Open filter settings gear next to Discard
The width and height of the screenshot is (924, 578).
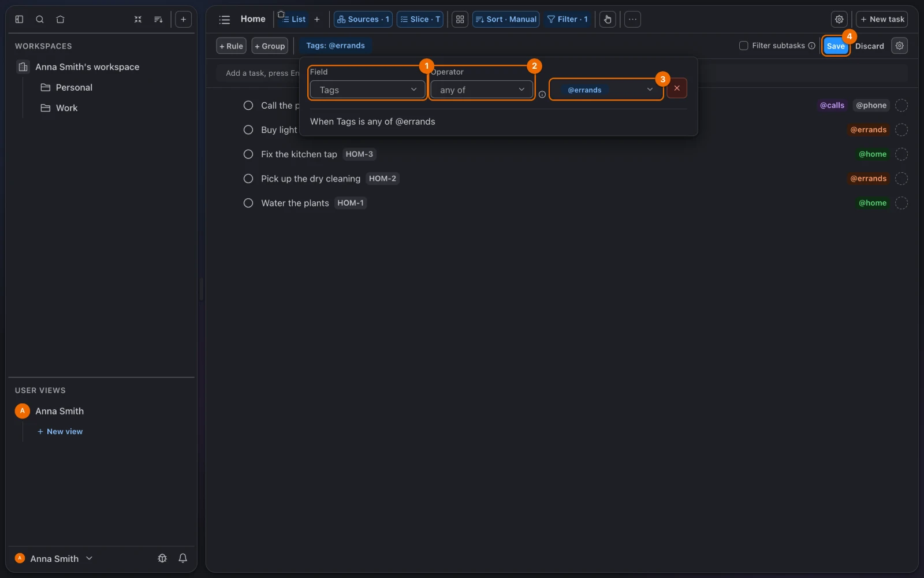[900, 46]
